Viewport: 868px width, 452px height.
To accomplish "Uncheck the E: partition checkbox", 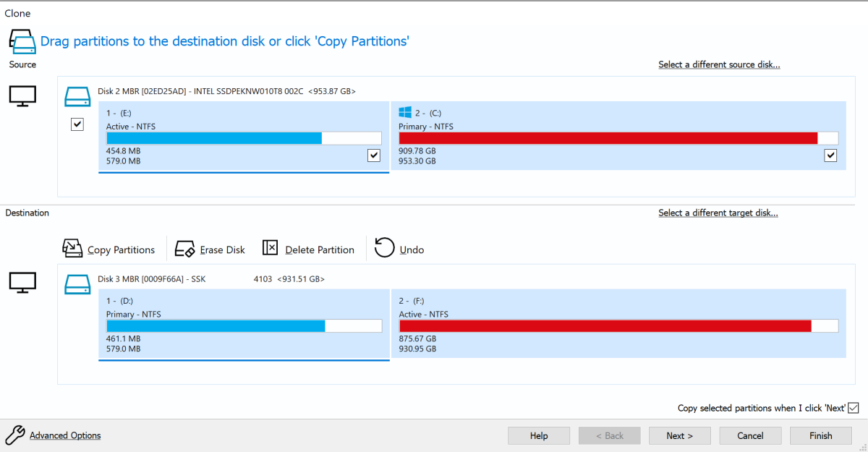I will click(373, 155).
